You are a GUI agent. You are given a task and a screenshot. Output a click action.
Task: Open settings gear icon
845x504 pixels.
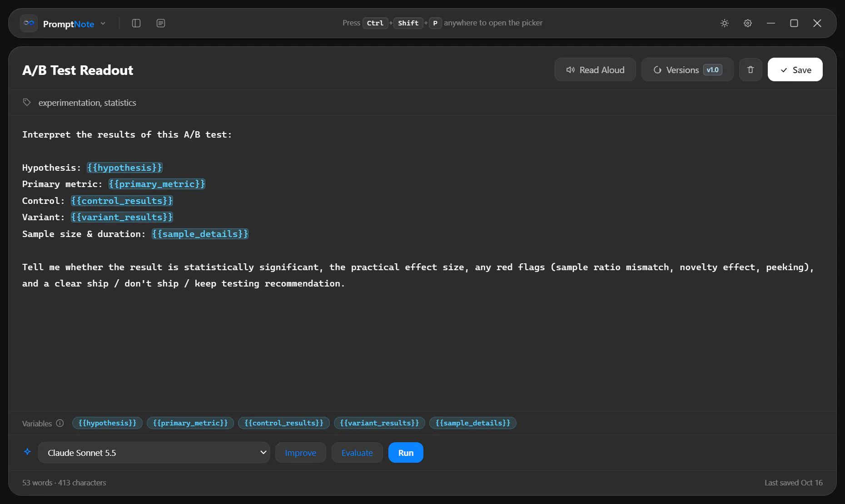click(748, 23)
